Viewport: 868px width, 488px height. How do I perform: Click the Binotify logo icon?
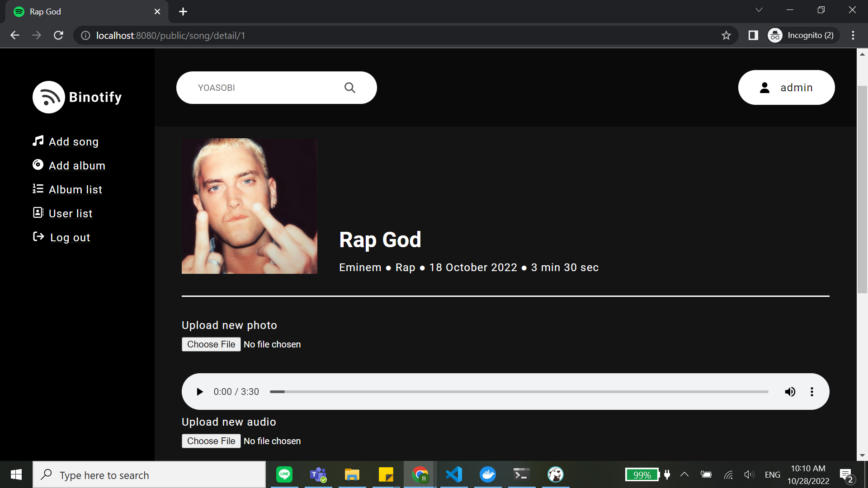49,97
